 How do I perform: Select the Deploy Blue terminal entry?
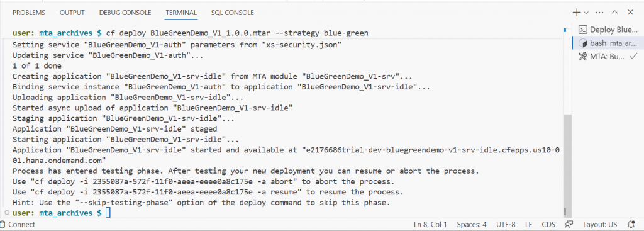click(608, 30)
